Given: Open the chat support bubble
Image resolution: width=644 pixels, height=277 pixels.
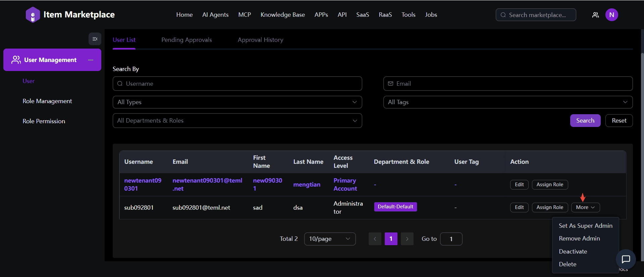Looking at the screenshot, I should (626, 259).
